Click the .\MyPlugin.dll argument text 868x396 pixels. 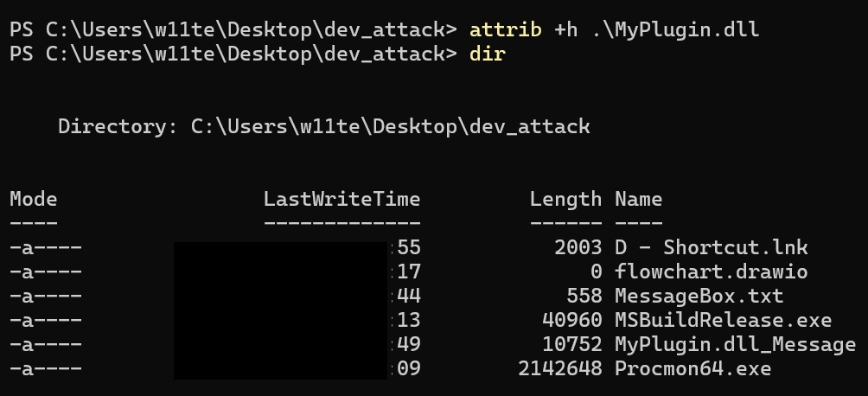click(674, 30)
